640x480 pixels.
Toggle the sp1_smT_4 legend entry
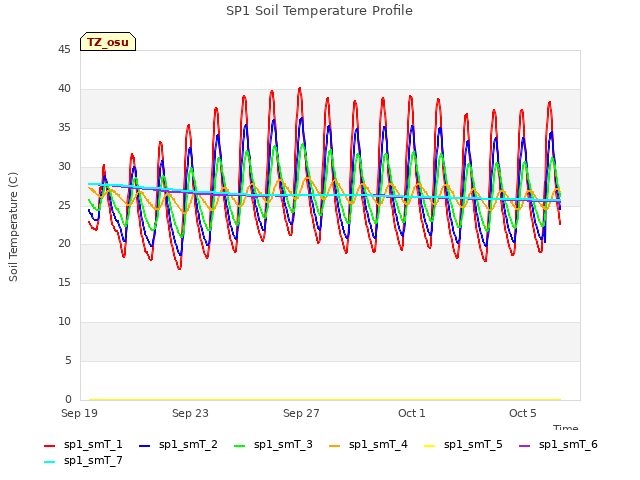[368, 444]
